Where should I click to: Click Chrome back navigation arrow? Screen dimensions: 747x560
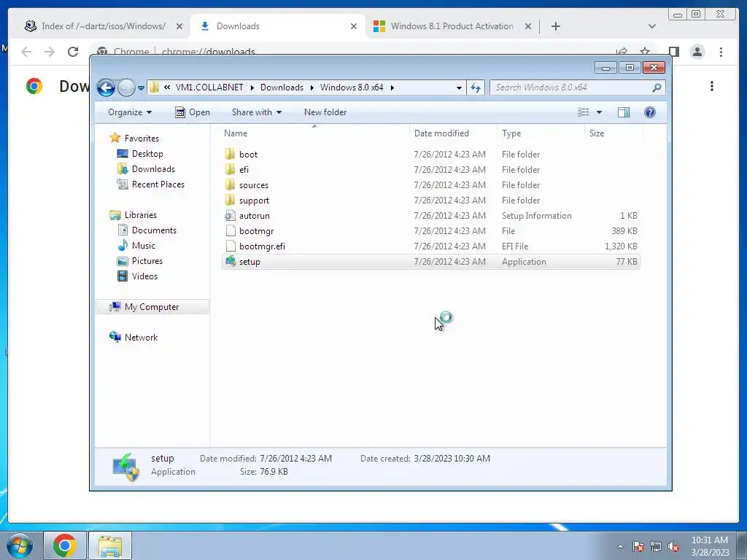[x=26, y=52]
